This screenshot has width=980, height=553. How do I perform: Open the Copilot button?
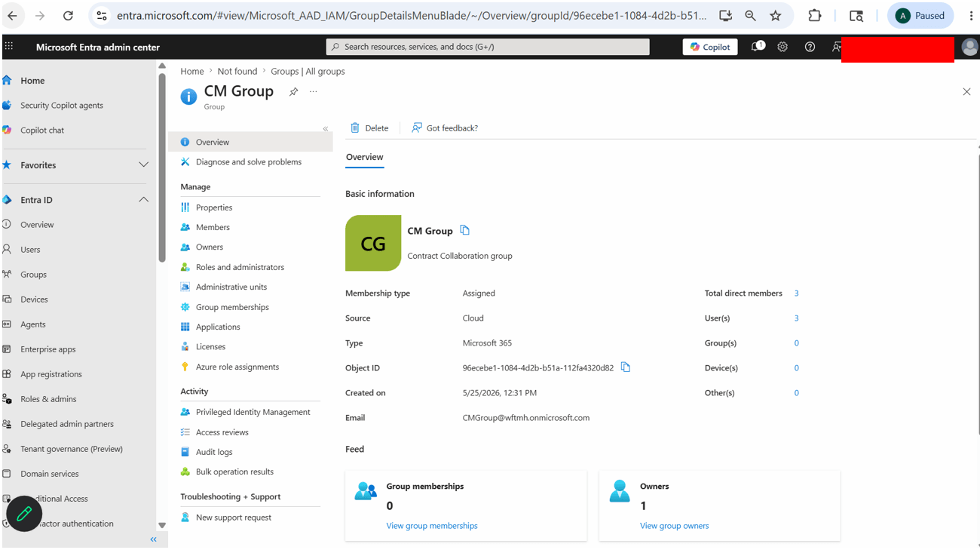pyautogui.click(x=710, y=47)
